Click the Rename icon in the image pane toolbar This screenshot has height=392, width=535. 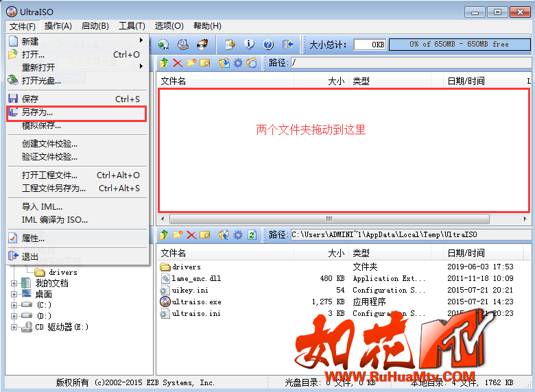click(x=204, y=63)
